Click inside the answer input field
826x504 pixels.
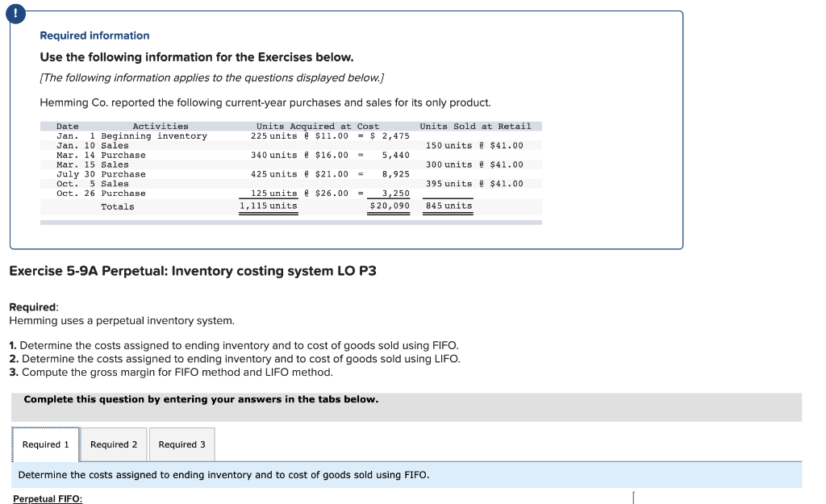point(633,498)
